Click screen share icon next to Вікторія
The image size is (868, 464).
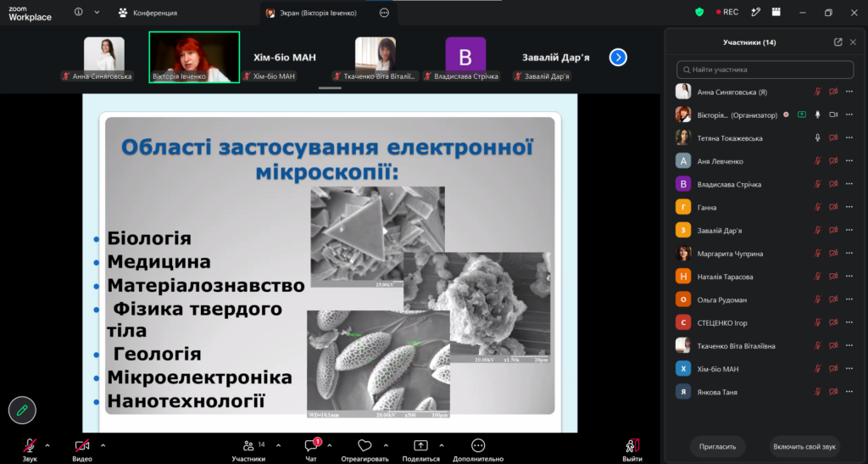coord(802,115)
